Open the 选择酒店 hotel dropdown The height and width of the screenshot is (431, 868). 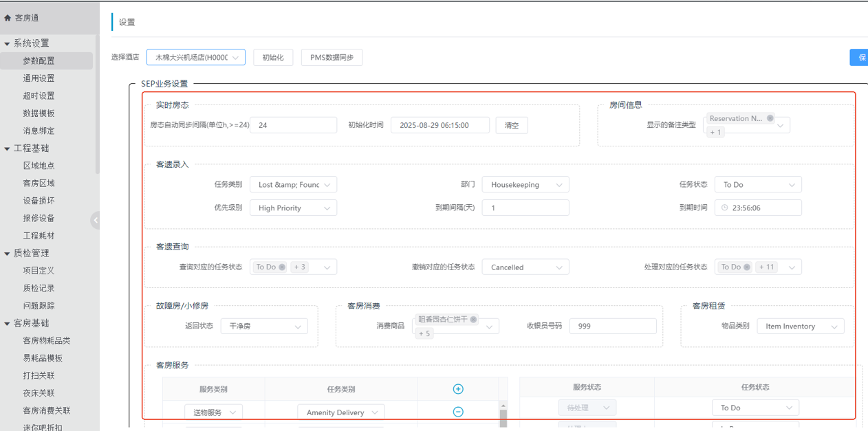[196, 58]
